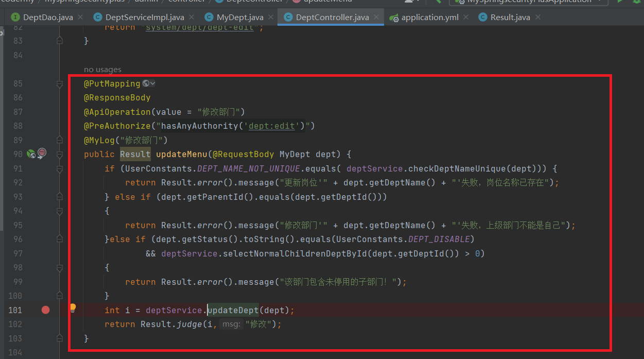Close the application.yml tab

click(466, 18)
